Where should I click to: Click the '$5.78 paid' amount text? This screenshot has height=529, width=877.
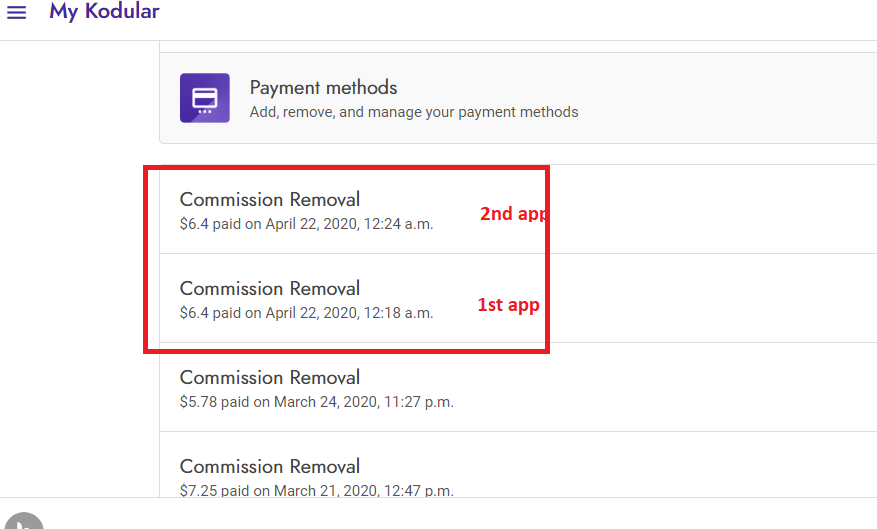[x=214, y=402]
